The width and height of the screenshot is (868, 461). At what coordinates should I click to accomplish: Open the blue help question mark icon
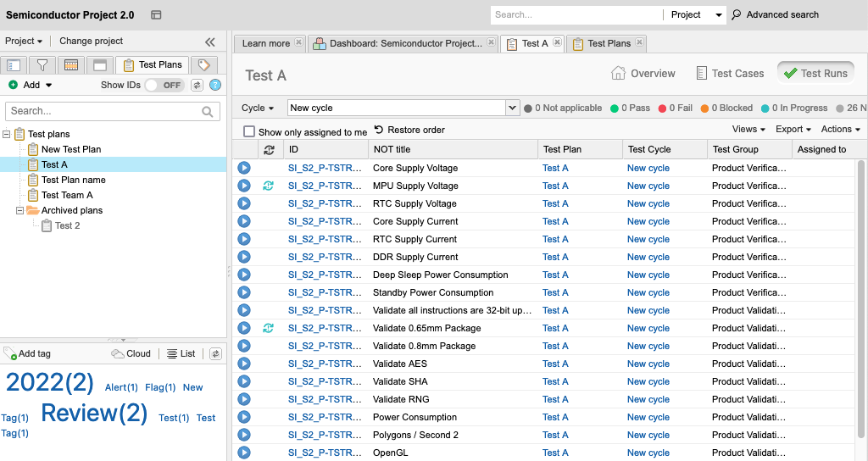pyautogui.click(x=215, y=85)
